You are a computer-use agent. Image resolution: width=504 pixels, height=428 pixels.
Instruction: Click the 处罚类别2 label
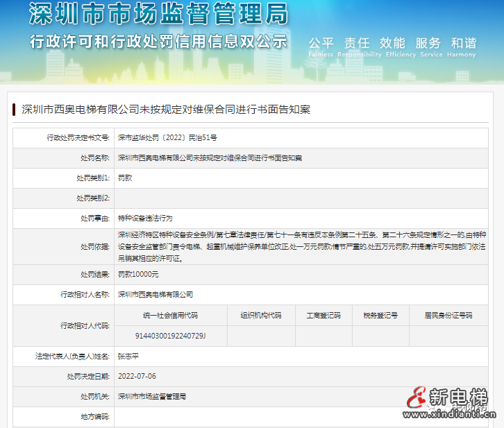click(93, 198)
